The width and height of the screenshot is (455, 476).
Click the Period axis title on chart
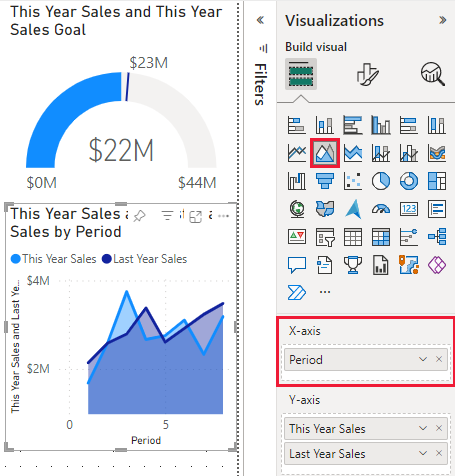coord(146,440)
